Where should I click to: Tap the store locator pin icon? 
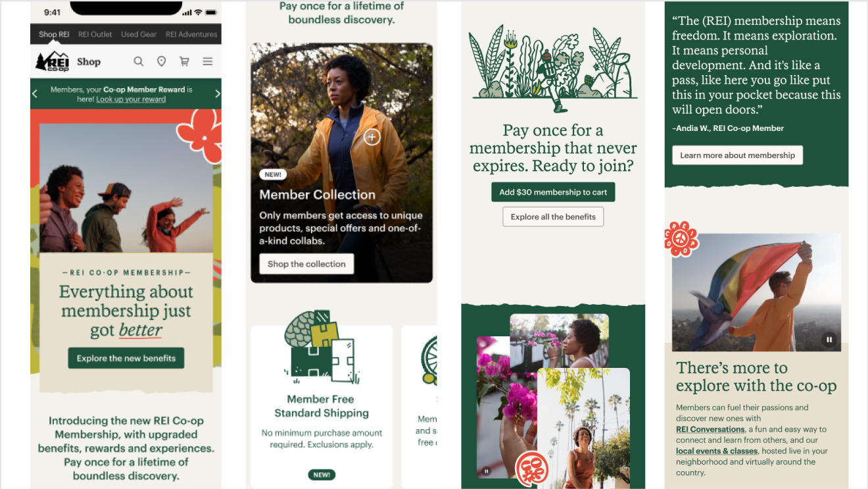coord(161,61)
